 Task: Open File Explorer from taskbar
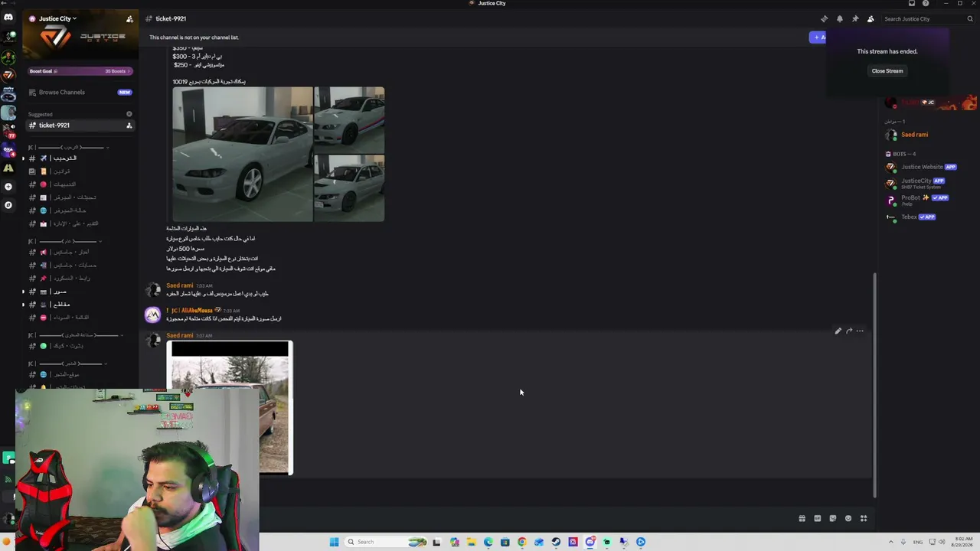click(x=472, y=542)
